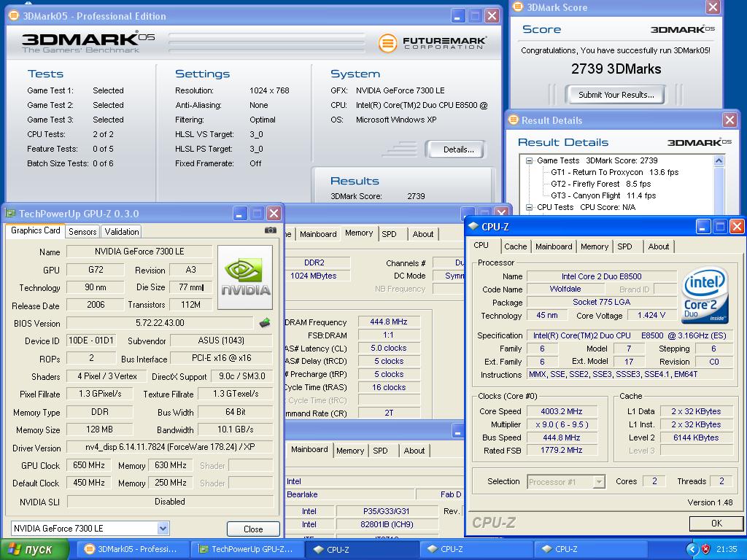Collapse the Game Tests tree node

[x=529, y=161]
